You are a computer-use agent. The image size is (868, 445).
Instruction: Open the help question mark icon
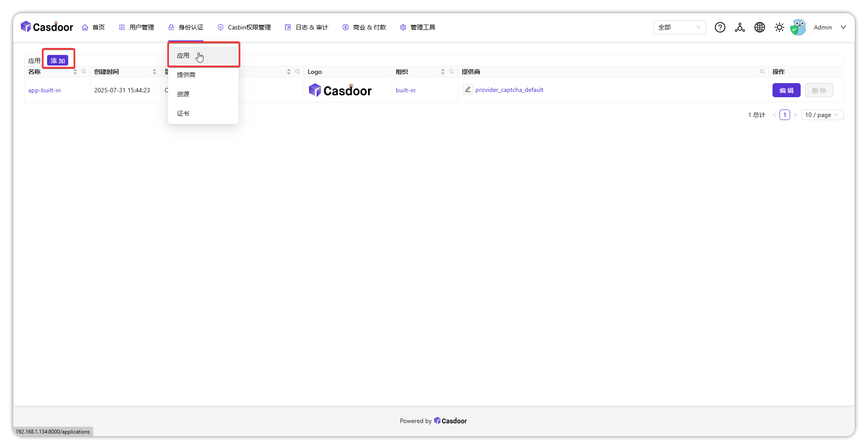coord(720,27)
